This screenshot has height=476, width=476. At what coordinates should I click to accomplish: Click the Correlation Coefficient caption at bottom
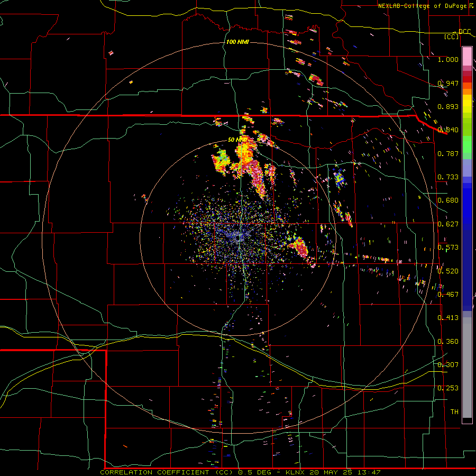click(240, 472)
